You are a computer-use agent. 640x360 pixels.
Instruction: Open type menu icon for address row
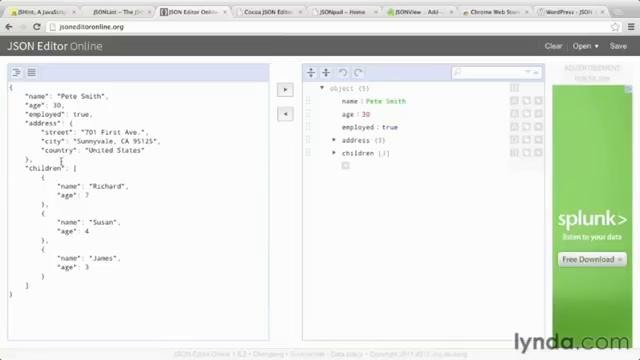(x=514, y=140)
